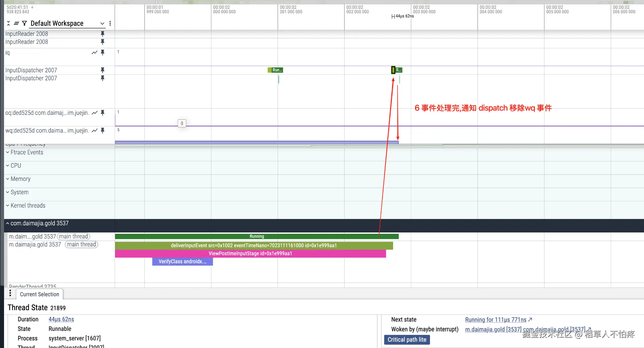Click the 00:00:02 003 000 000 time label
The height and width of the screenshot is (348, 644).
(x=424, y=9)
